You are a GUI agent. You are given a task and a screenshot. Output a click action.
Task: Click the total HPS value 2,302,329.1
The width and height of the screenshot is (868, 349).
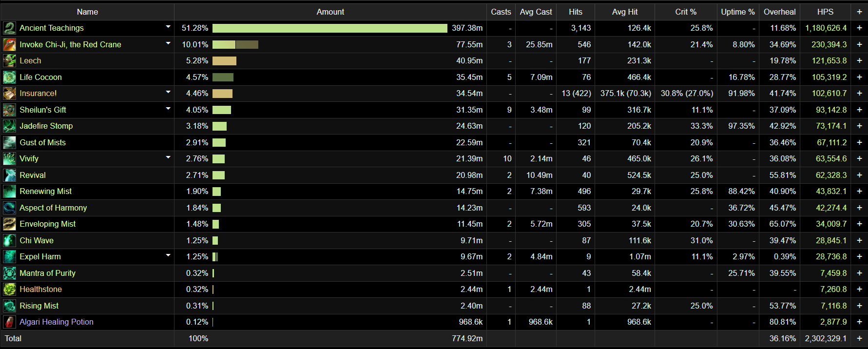pos(826,338)
